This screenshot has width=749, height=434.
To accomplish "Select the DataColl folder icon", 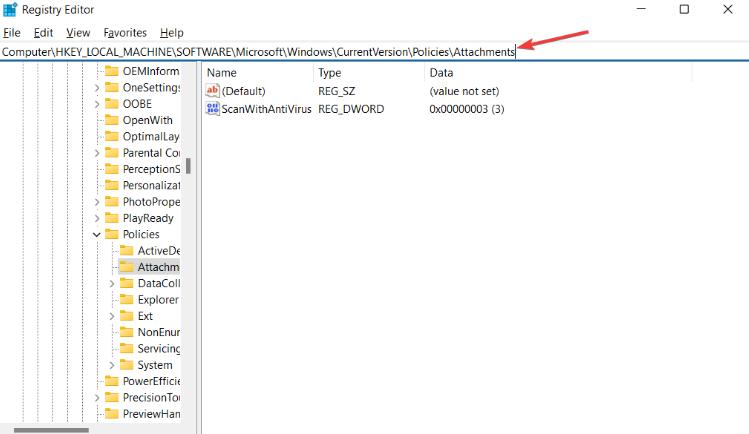I will 127,283.
